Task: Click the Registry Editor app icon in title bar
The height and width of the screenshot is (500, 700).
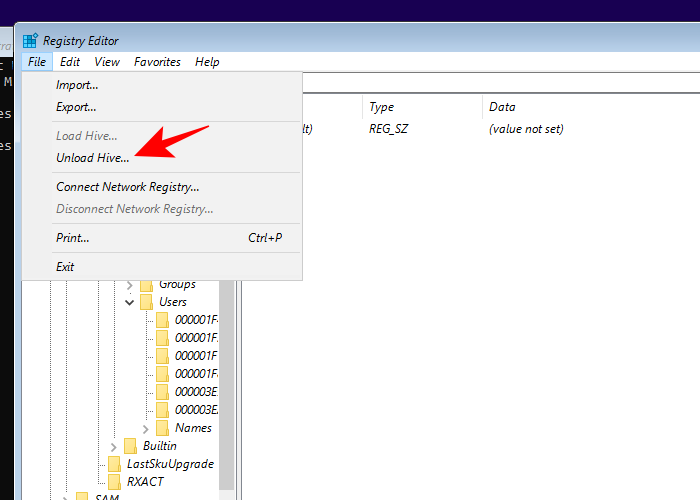Action: pyautogui.click(x=31, y=41)
